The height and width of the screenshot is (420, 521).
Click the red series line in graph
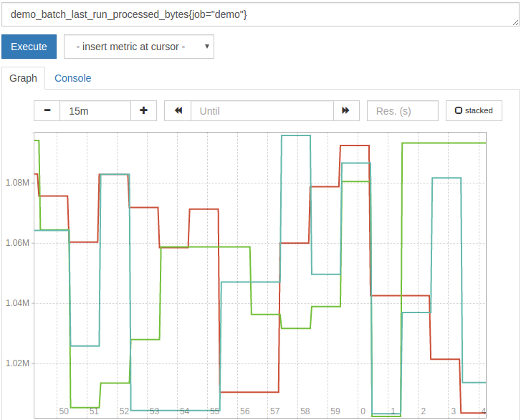coord(251,392)
